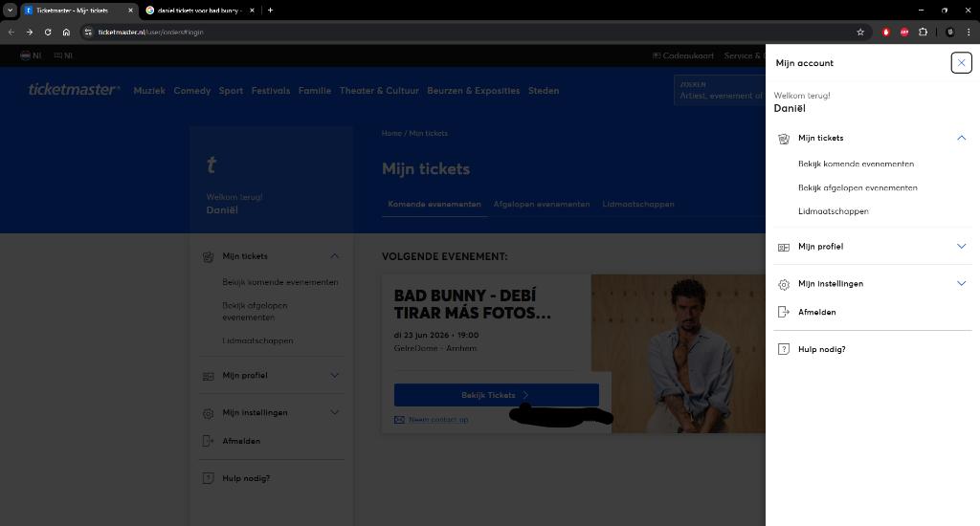Bookmark page with the star icon
Viewport: 980px width, 526px height.
click(x=860, y=32)
